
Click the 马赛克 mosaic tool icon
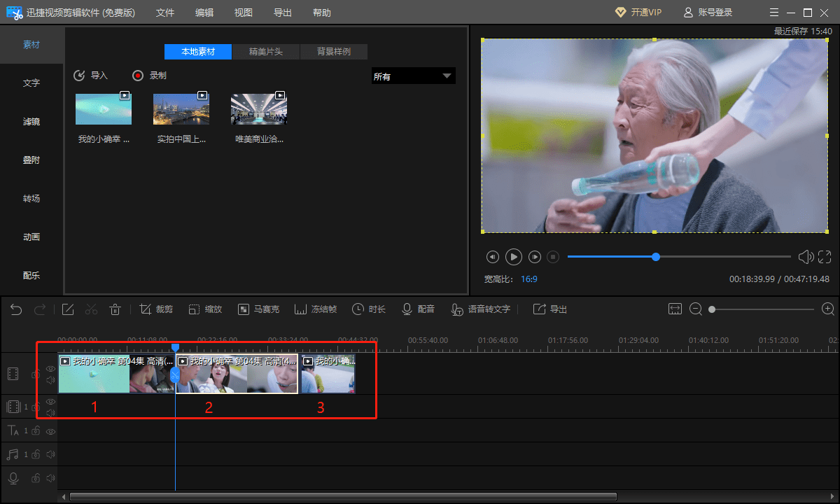point(244,309)
